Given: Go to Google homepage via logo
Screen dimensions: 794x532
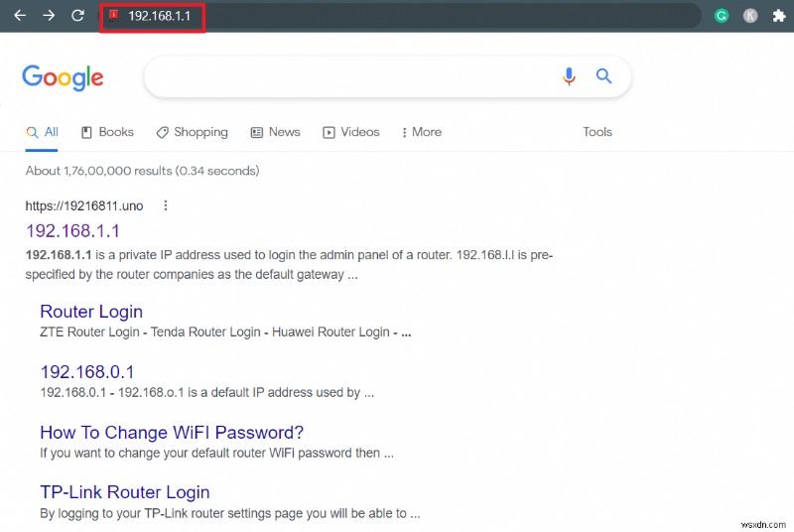Looking at the screenshot, I should 63,77.
